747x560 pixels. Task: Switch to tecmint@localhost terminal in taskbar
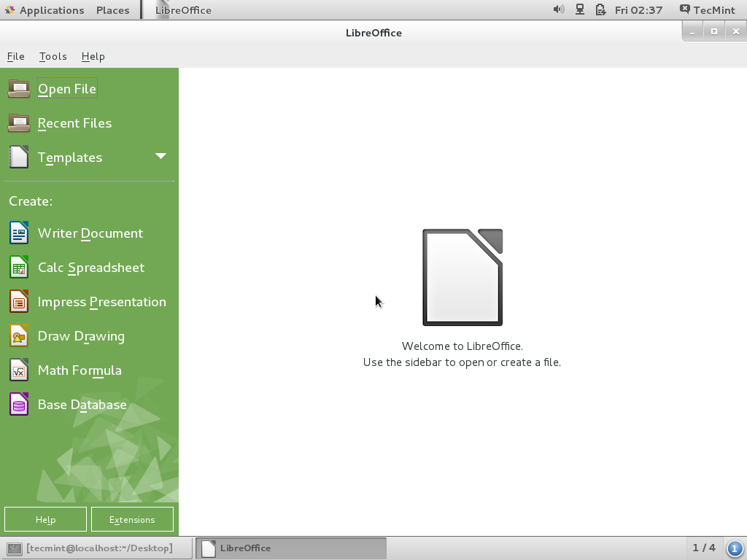(x=96, y=548)
